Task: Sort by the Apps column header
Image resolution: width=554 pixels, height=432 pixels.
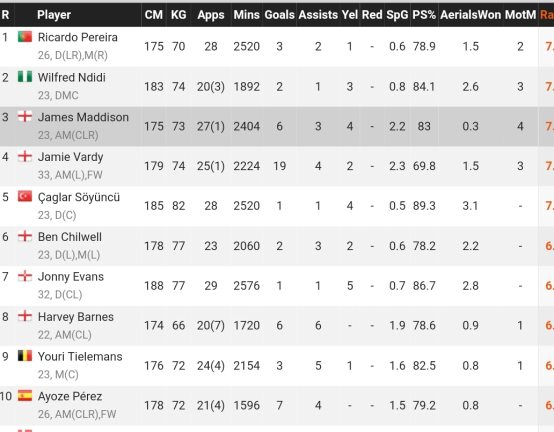Action: click(211, 15)
